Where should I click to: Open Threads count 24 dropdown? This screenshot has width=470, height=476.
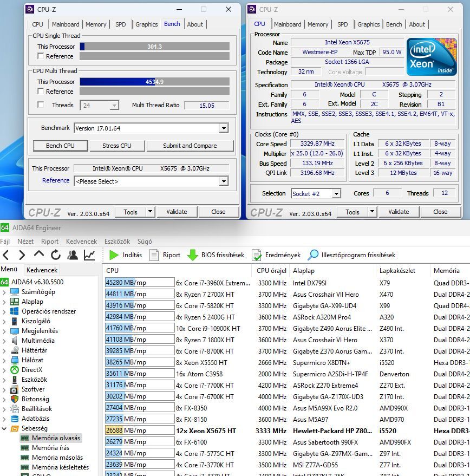pyautogui.click(x=114, y=106)
